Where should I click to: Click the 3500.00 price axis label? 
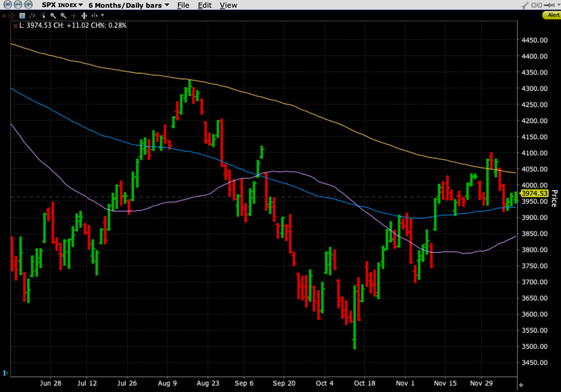[535, 346]
